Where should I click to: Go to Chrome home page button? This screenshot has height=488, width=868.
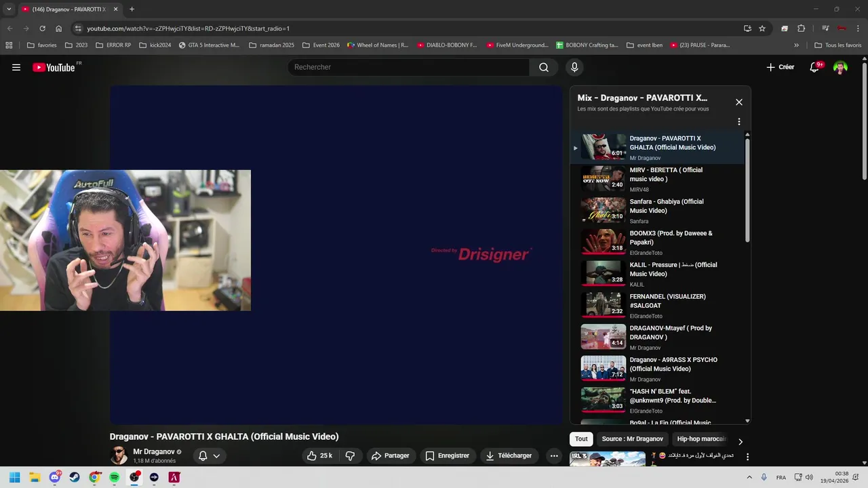59,28
